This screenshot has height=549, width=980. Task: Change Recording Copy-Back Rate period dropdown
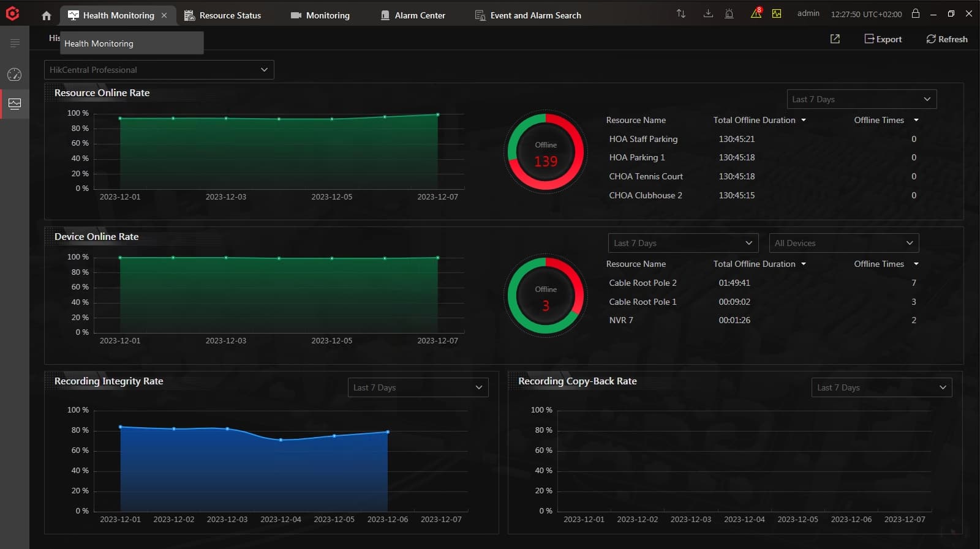[x=882, y=387]
